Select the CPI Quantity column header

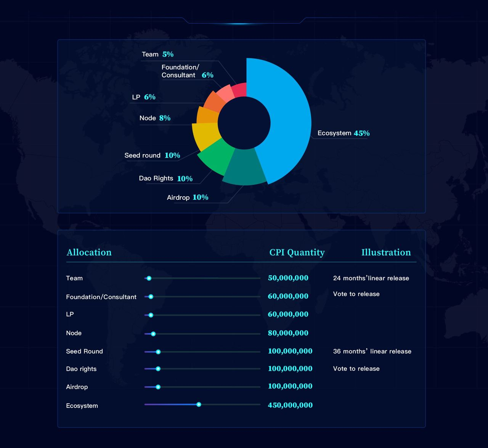[x=297, y=252]
